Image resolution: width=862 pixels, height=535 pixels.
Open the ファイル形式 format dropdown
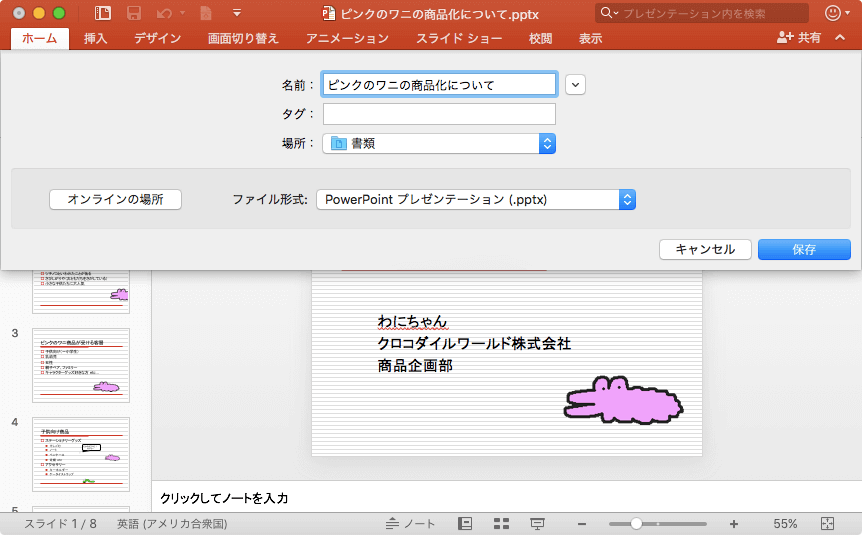coord(476,199)
